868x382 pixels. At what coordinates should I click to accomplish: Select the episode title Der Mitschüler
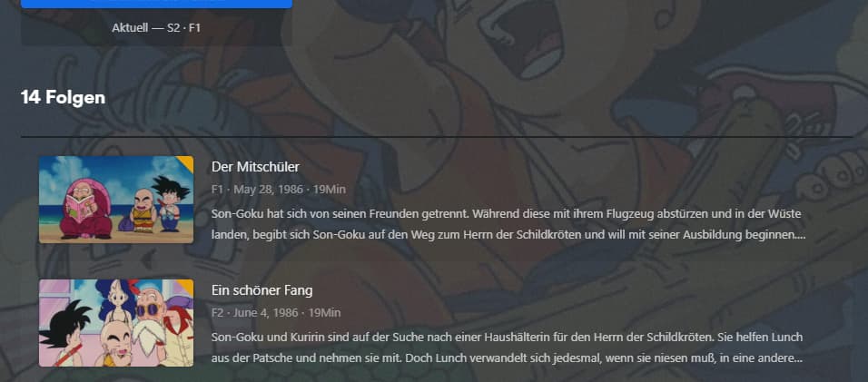click(255, 167)
